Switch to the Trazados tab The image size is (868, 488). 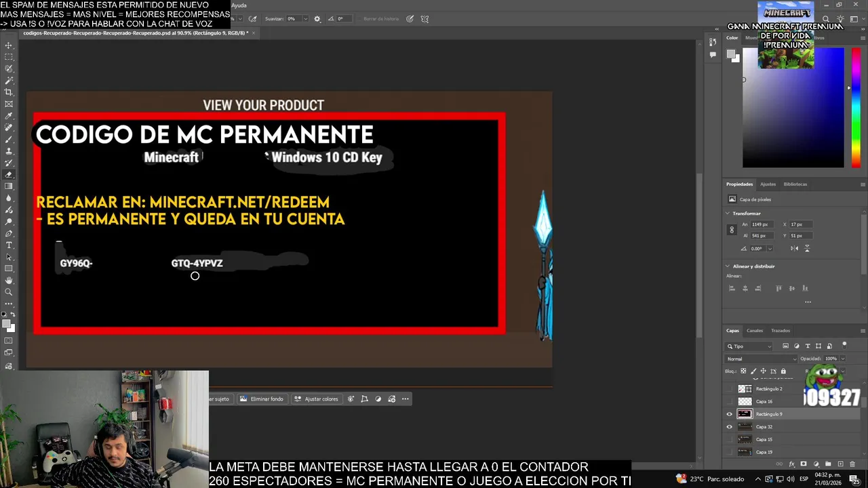click(x=781, y=331)
